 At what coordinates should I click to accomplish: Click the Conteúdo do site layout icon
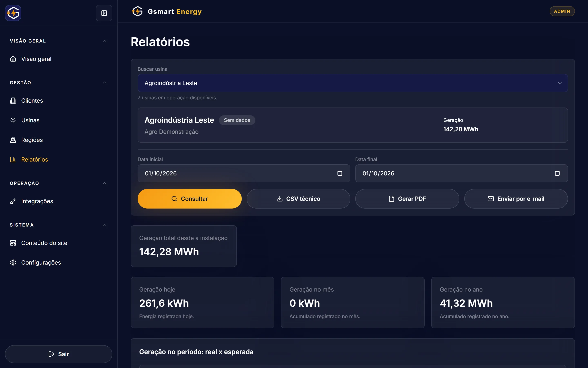[x=13, y=243]
